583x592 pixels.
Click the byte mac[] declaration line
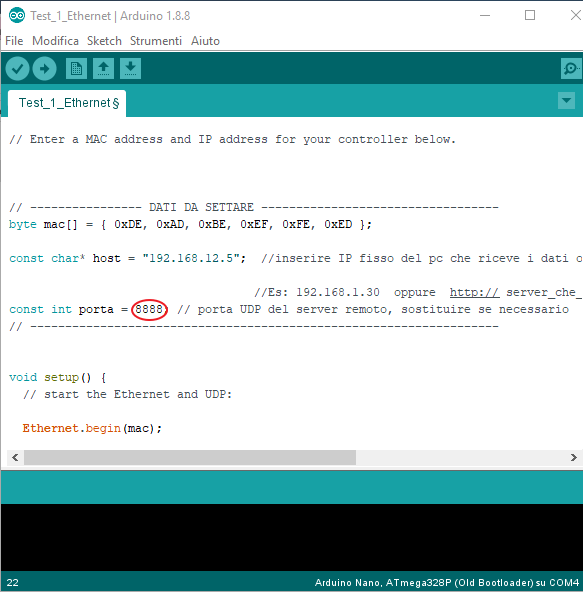[x=190, y=224]
